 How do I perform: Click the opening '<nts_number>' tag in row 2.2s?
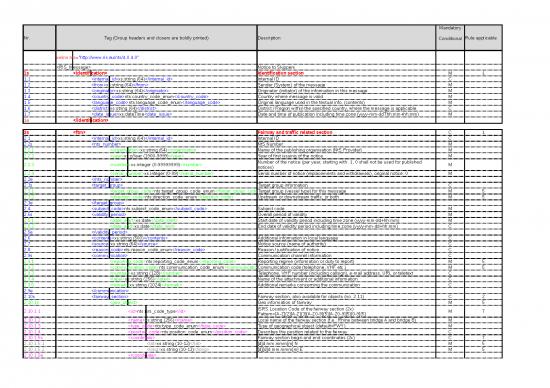106,144
